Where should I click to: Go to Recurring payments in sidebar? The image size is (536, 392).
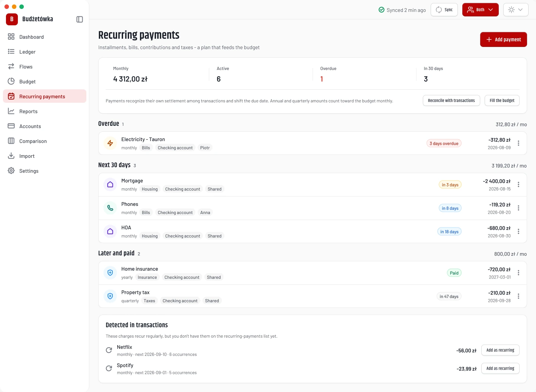tap(45, 96)
